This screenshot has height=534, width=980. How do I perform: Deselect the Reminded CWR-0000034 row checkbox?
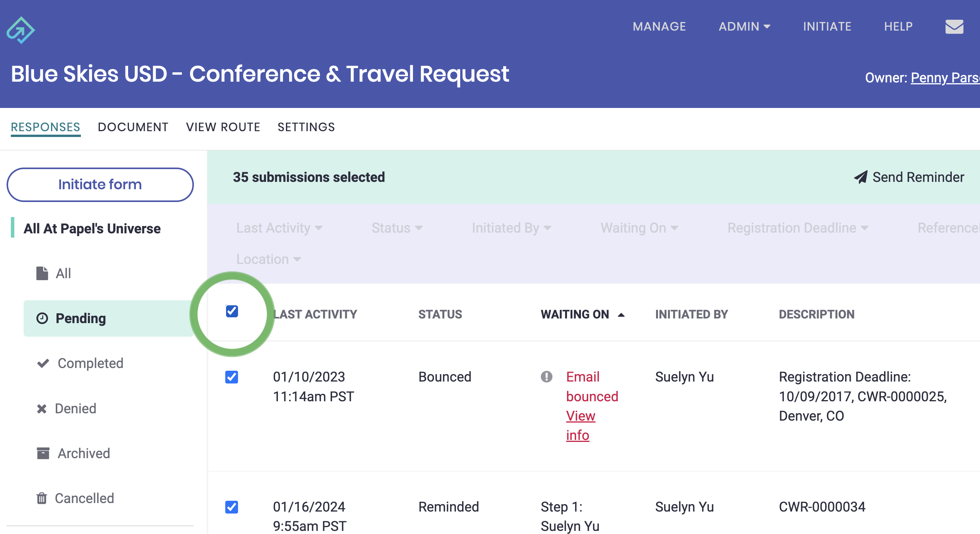pyautogui.click(x=232, y=507)
